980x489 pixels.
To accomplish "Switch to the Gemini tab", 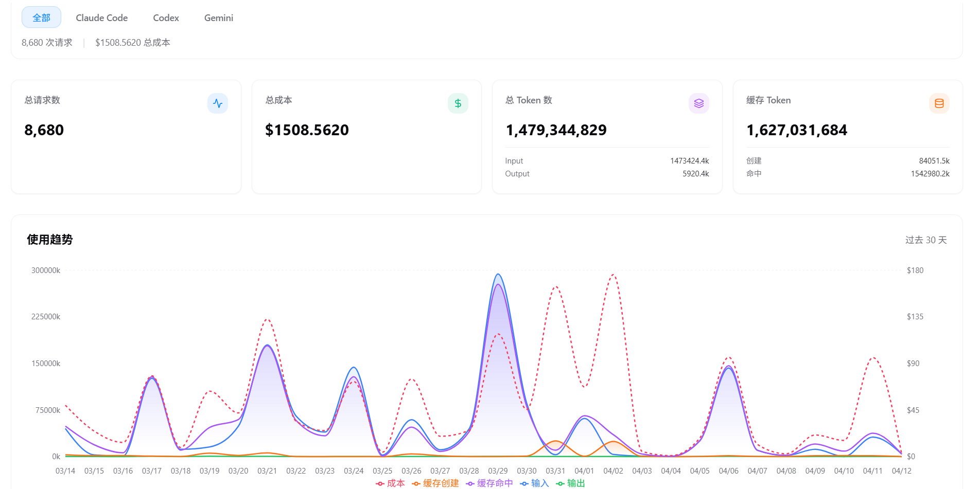I will (x=218, y=17).
